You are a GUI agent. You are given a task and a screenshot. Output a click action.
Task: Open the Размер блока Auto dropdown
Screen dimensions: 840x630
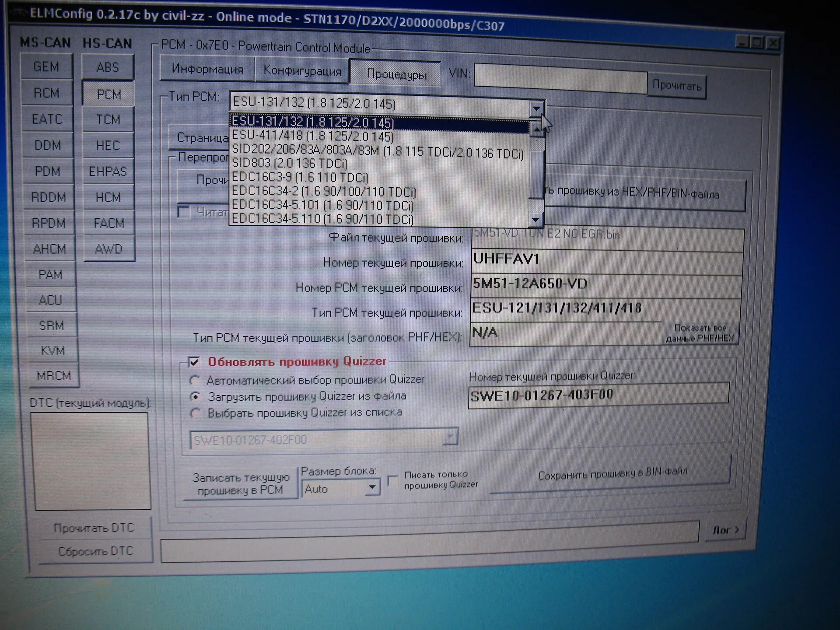372,487
